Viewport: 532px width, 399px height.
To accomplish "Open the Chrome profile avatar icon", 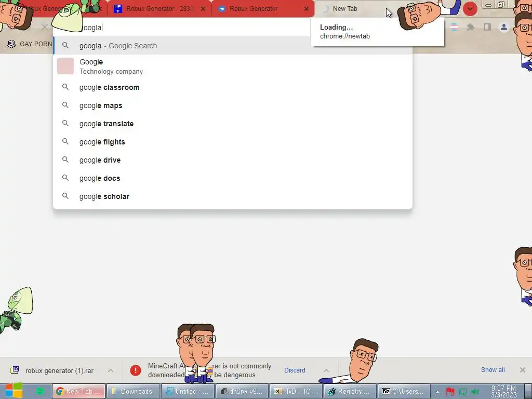I will 504,27.
